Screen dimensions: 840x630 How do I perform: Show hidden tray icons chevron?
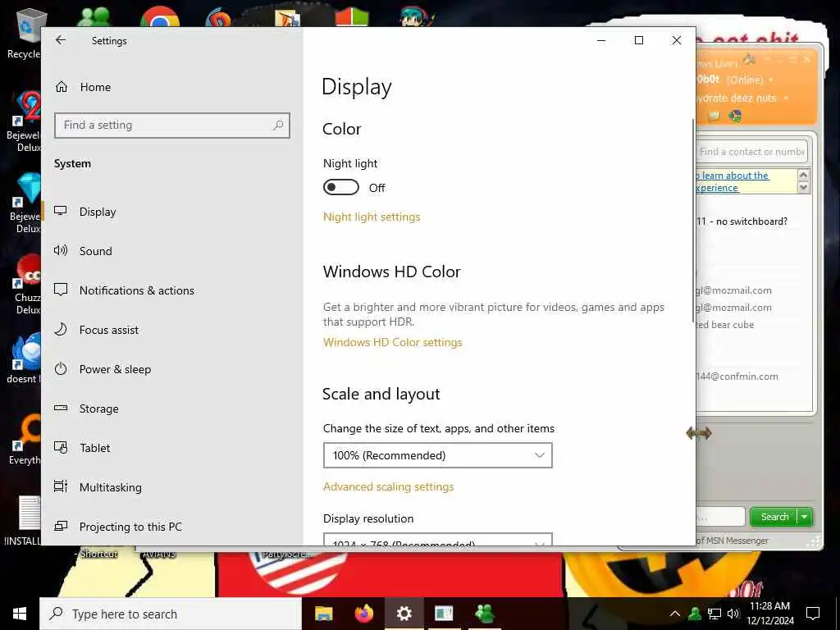(x=675, y=614)
